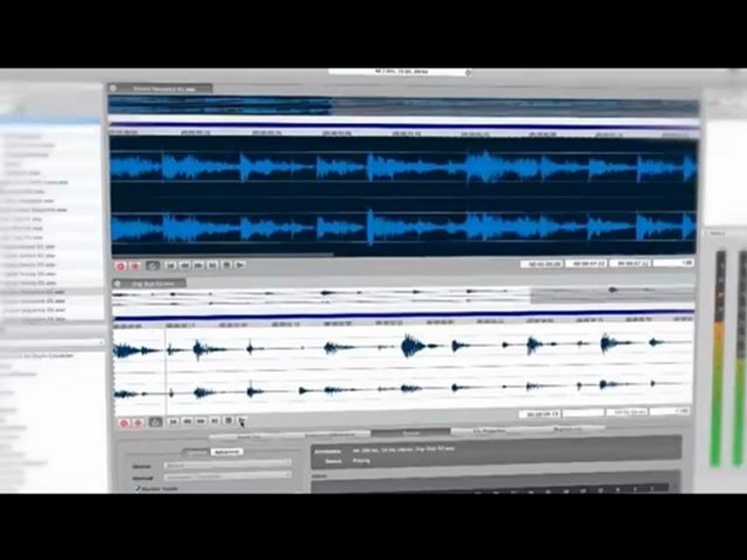747x560 pixels.
Task: Click round button on lower editor title tab
Action: tap(117, 284)
